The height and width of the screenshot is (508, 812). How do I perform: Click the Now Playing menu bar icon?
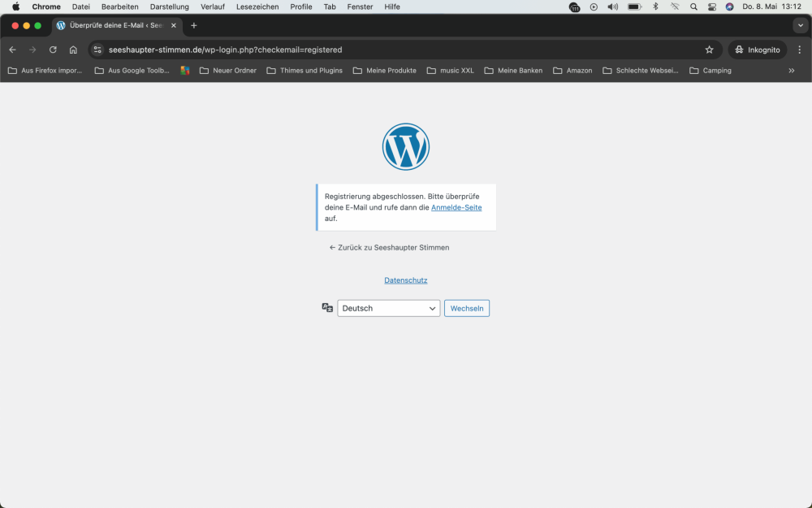tap(594, 7)
